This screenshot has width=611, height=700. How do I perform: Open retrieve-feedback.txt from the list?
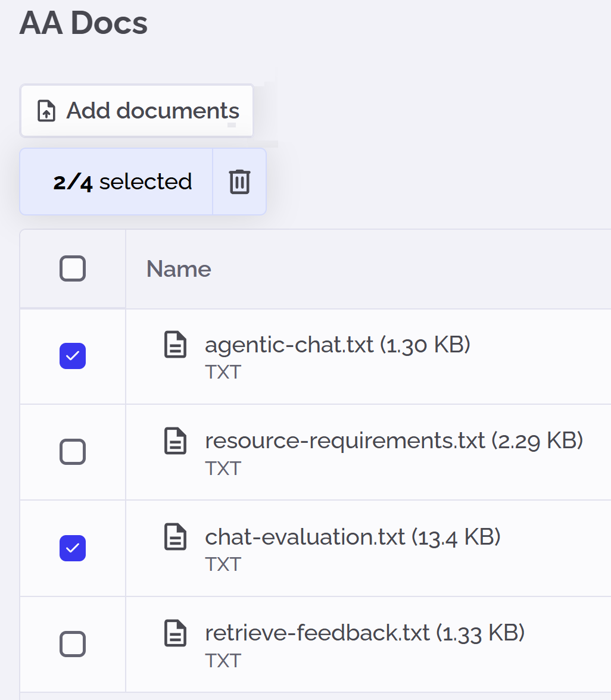click(x=364, y=633)
